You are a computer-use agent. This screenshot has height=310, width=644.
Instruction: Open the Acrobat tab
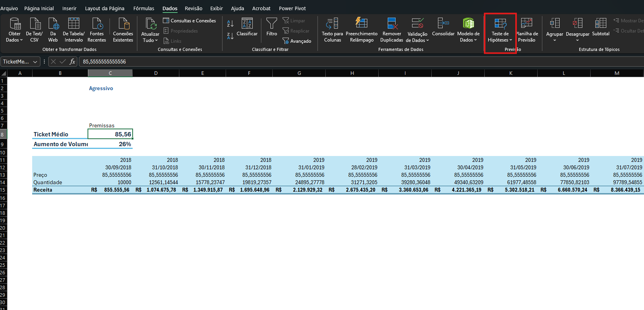pyautogui.click(x=261, y=8)
